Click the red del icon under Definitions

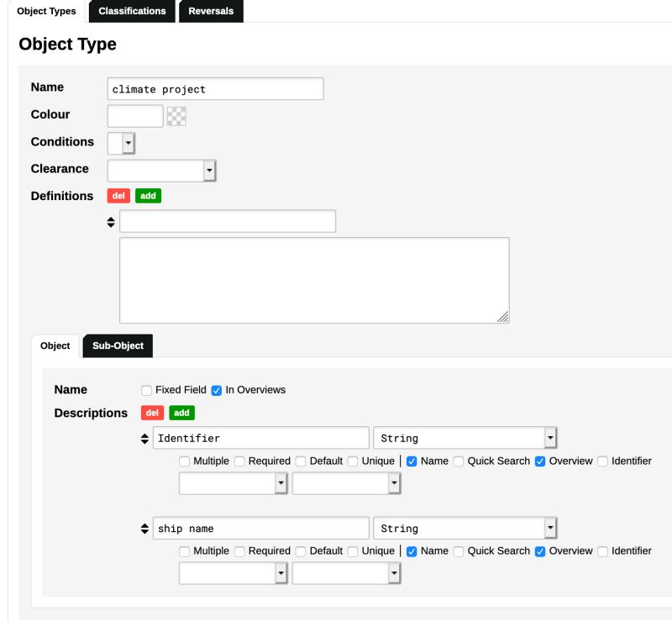tap(117, 196)
